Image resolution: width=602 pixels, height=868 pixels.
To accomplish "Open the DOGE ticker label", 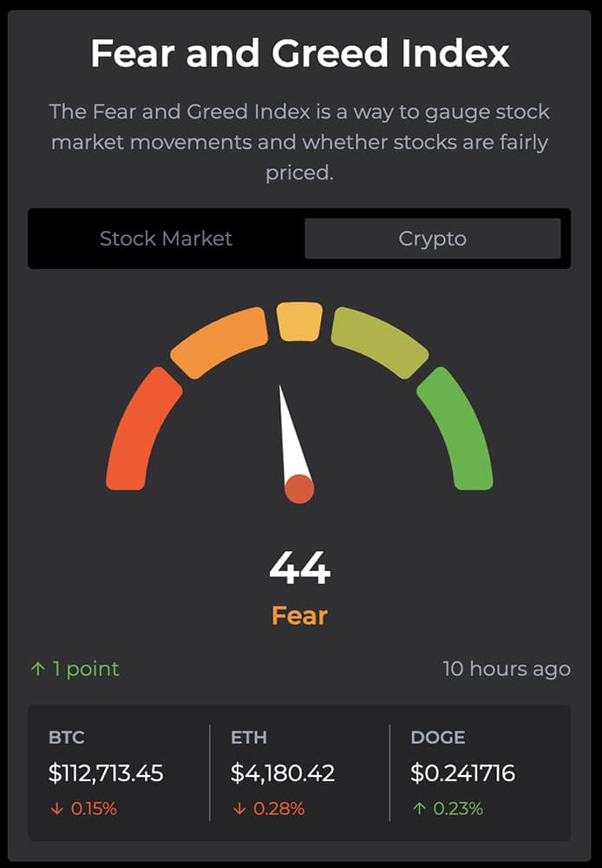I will 438,738.
